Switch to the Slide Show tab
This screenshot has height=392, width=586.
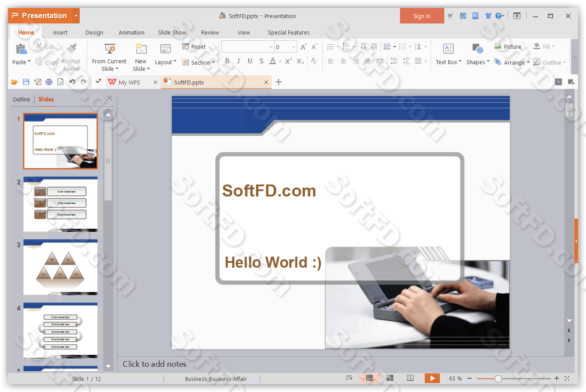172,32
